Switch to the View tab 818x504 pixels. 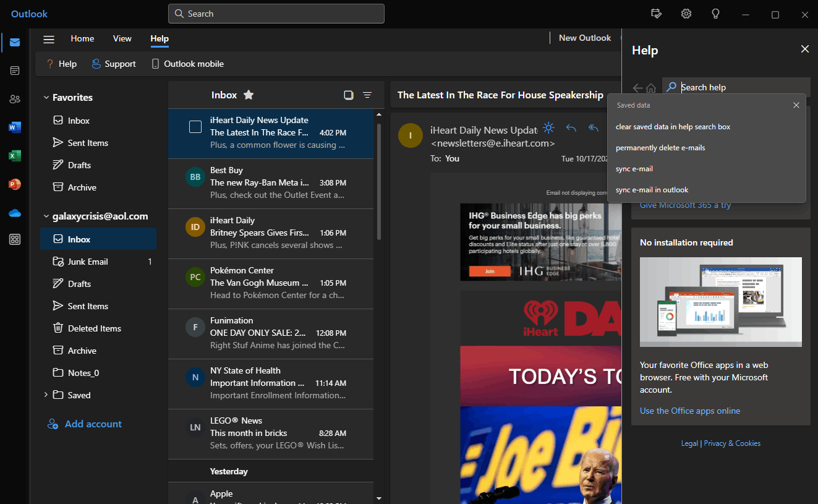coord(122,38)
